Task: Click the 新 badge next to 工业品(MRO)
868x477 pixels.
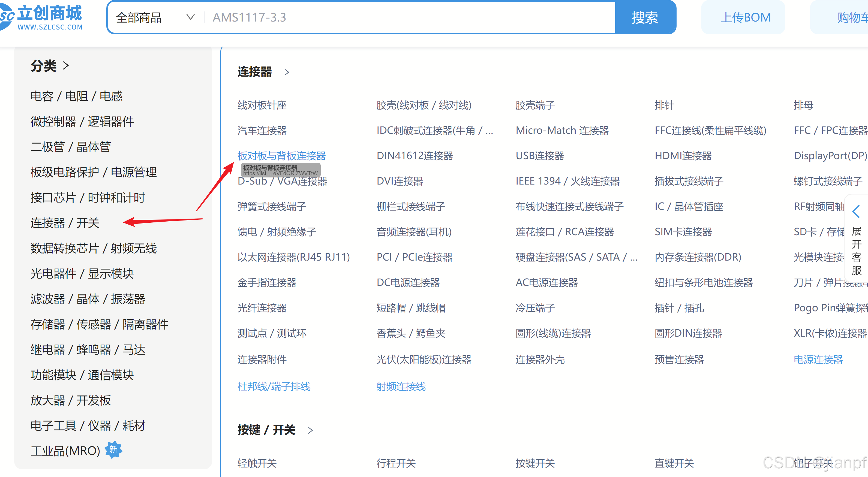Action: click(x=113, y=449)
